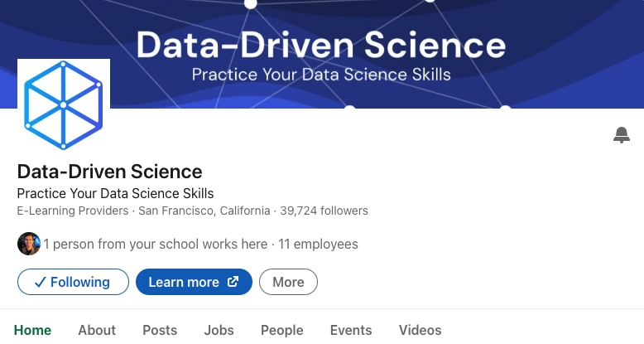644x344 pixels.
Task: Click the 39,724 followers text
Action: click(324, 211)
